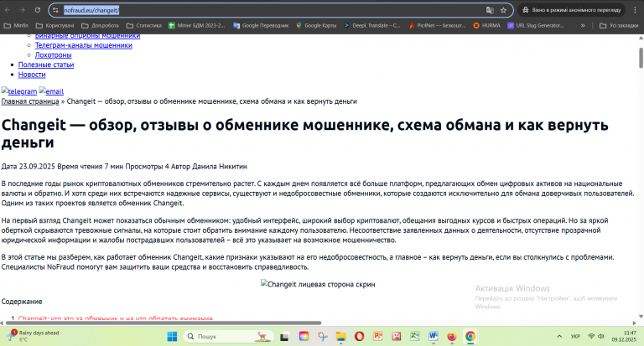Open Google Карты bookmark
The width and height of the screenshot is (644, 346).
coord(316,25)
